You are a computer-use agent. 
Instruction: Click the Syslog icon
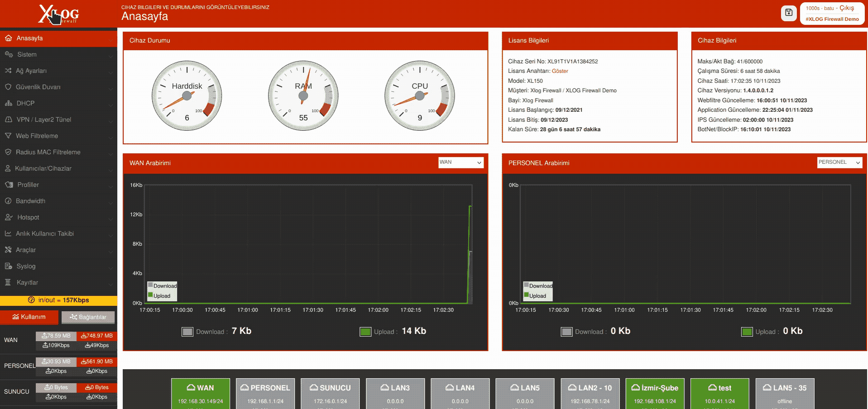pos(9,266)
